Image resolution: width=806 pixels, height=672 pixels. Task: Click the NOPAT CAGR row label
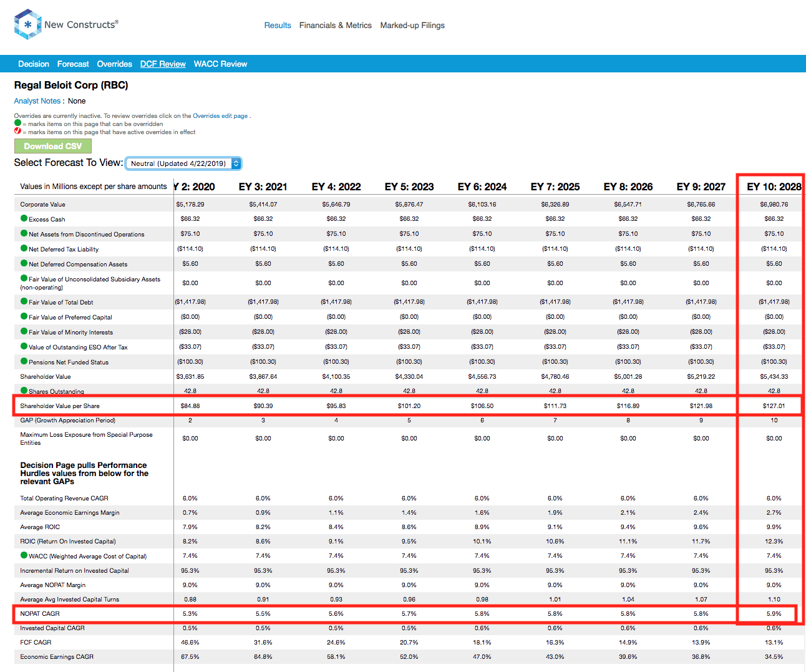[x=40, y=614]
